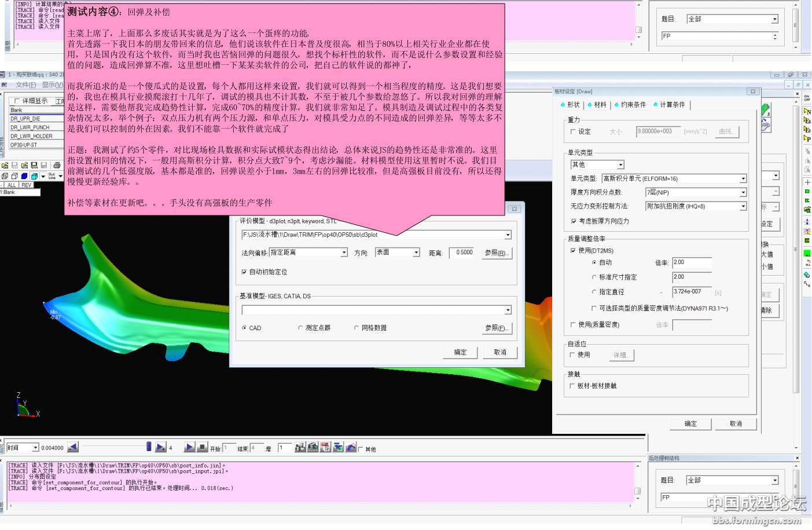The width and height of the screenshot is (812, 530).
Task: Select DR_LWR_PUNCH in the part list
Action: (x=30, y=127)
